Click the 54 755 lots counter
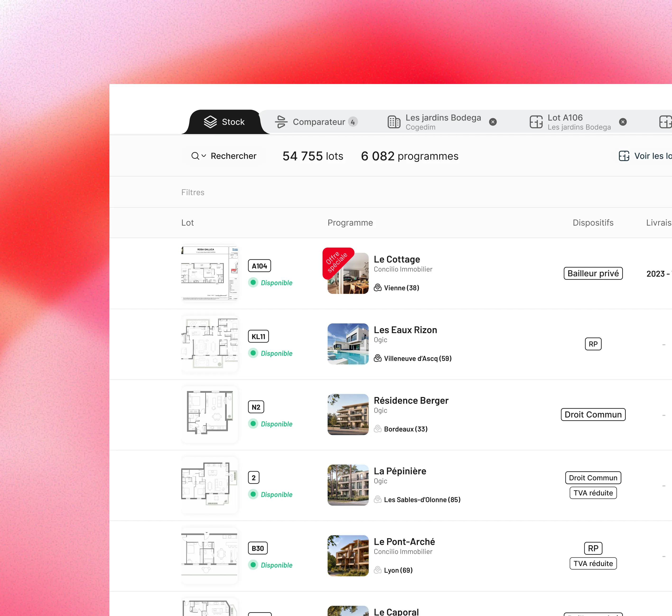 [313, 156]
